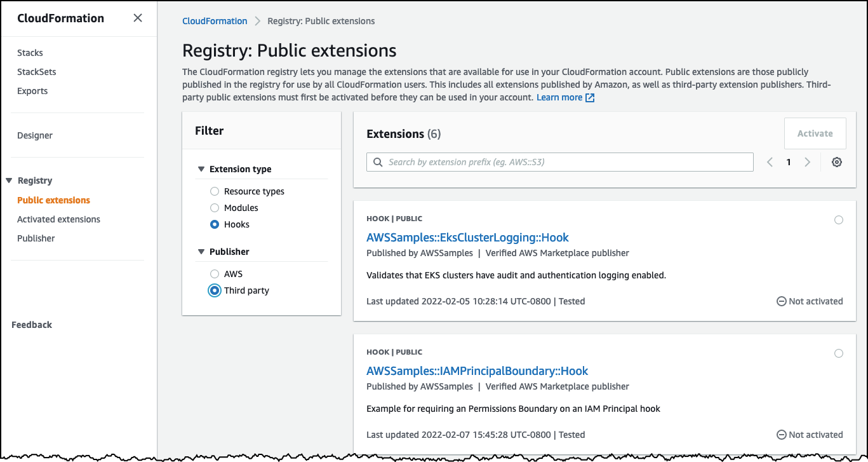Screen dimensions: 868x462
Task: Open Designer in the sidebar
Action: [x=35, y=135]
